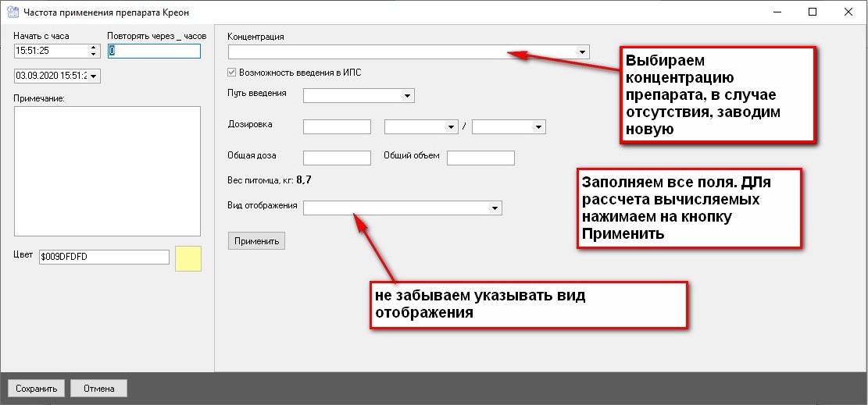868x405 pixels.
Task: Select the Общая доза input field
Action: click(336, 158)
